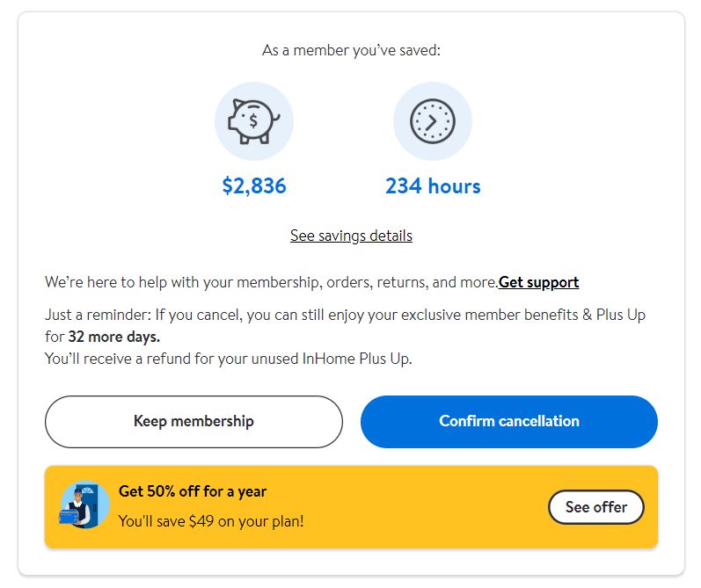Click the piggy bank savings icon
The image size is (701, 588).
click(x=253, y=121)
